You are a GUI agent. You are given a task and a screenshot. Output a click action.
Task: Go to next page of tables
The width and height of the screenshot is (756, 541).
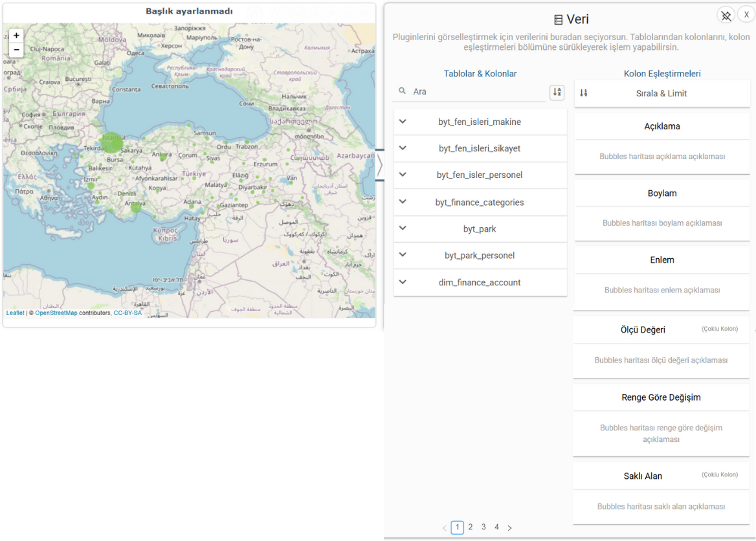(509, 528)
